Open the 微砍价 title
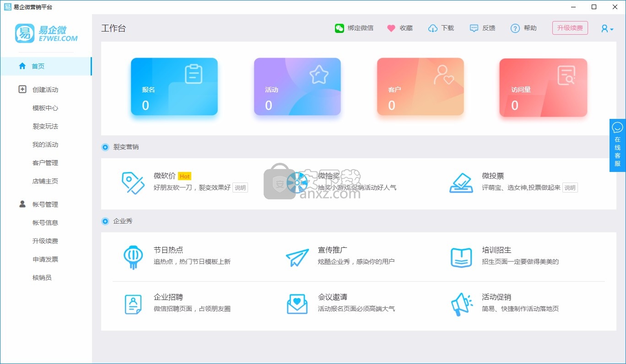 pos(165,176)
